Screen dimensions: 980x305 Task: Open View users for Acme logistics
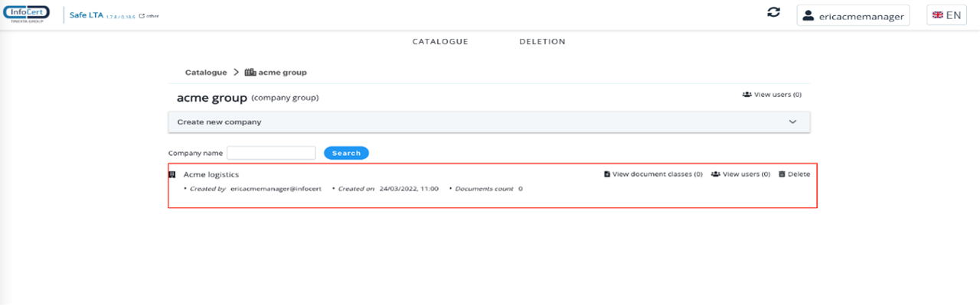pyautogui.click(x=740, y=174)
